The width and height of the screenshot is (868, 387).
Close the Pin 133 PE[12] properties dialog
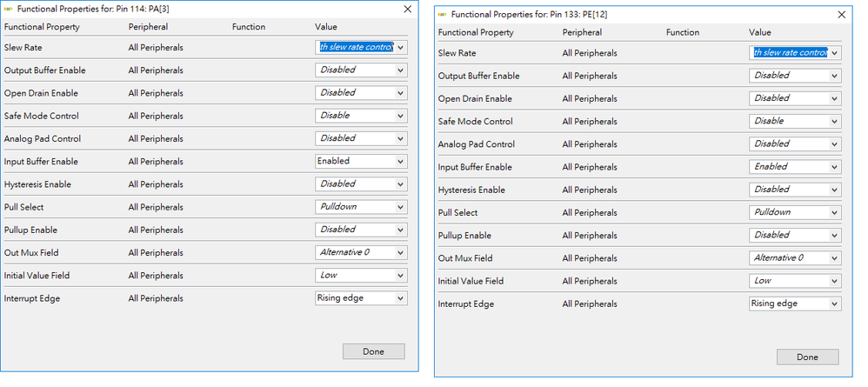pyautogui.click(x=841, y=14)
